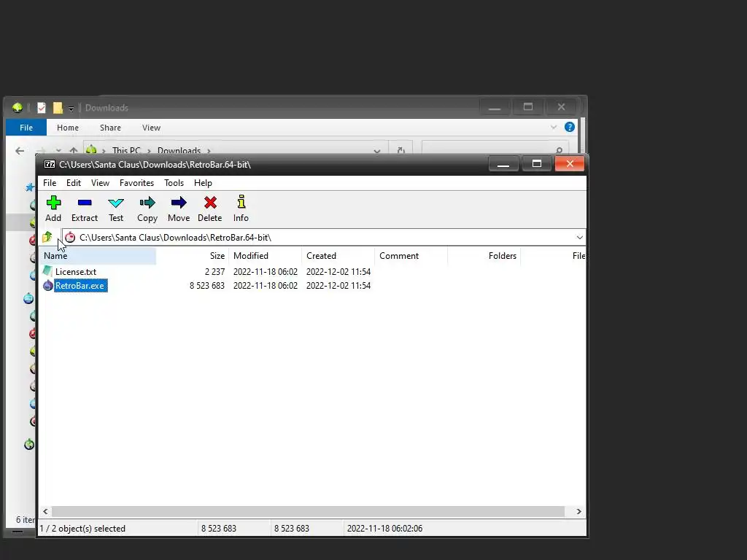
Task: Select the License.txt file name
Action: (x=76, y=272)
